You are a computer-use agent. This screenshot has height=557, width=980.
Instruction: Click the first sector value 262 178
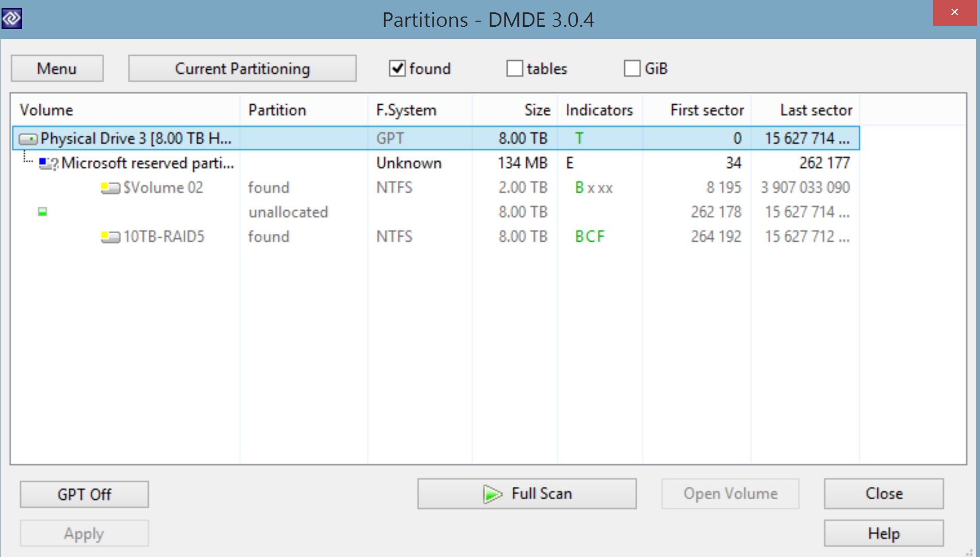[716, 212]
